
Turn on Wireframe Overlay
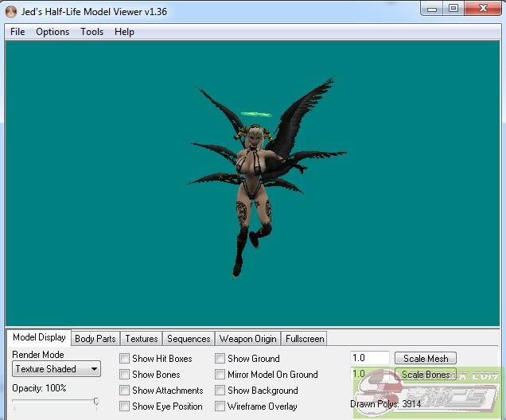point(220,406)
